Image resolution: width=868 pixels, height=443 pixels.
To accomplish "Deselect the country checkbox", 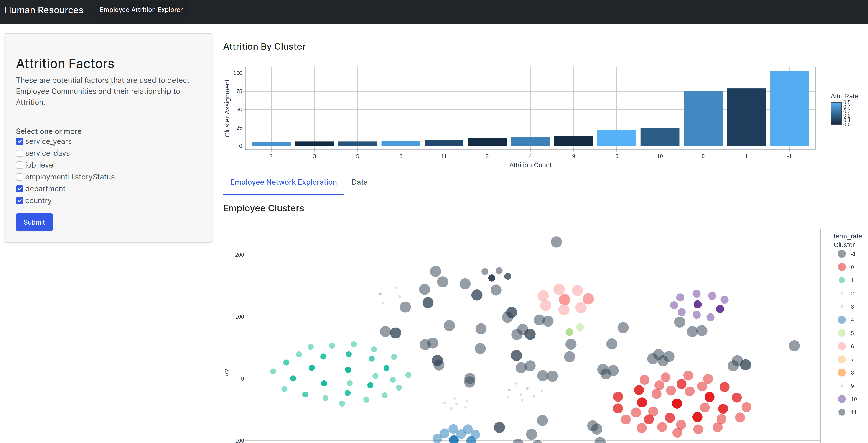I will click(x=20, y=201).
